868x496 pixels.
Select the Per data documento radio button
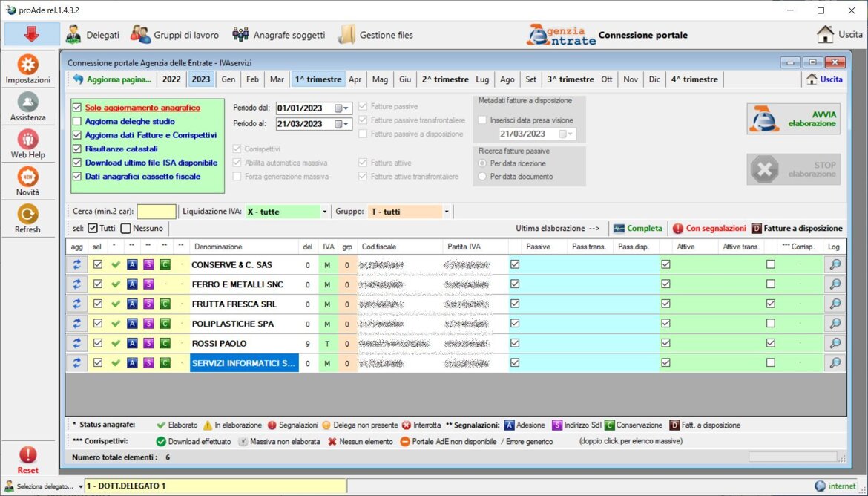point(483,177)
